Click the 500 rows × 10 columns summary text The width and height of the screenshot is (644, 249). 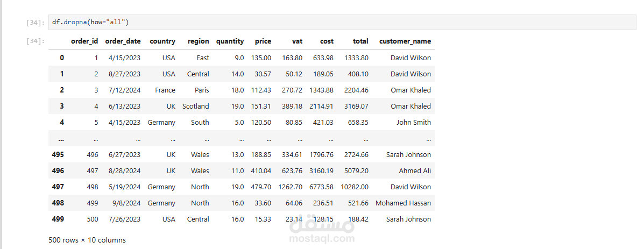(87, 240)
